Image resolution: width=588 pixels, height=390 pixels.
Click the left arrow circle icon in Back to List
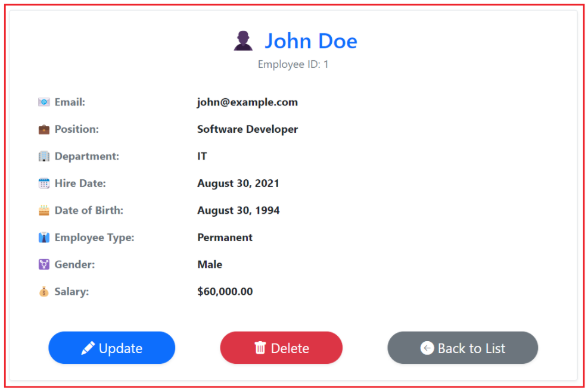pyautogui.click(x=427, y=348)
